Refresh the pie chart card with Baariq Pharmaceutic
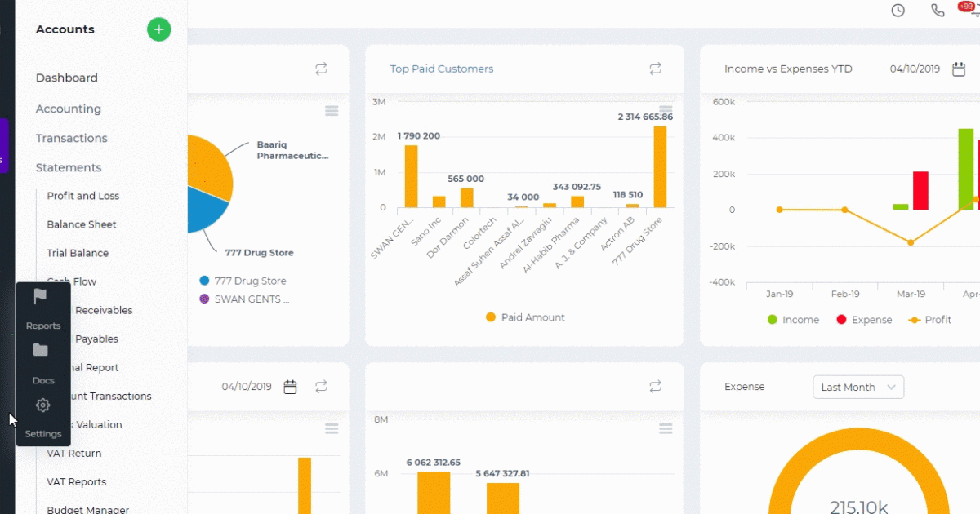Viewport: 980px width, 514px height. pos(321,69)
